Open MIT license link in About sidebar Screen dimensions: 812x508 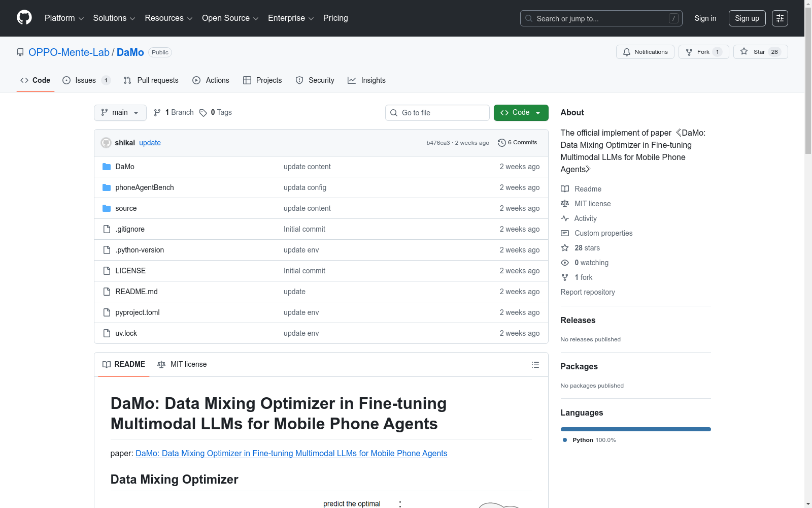pos(586,204)
